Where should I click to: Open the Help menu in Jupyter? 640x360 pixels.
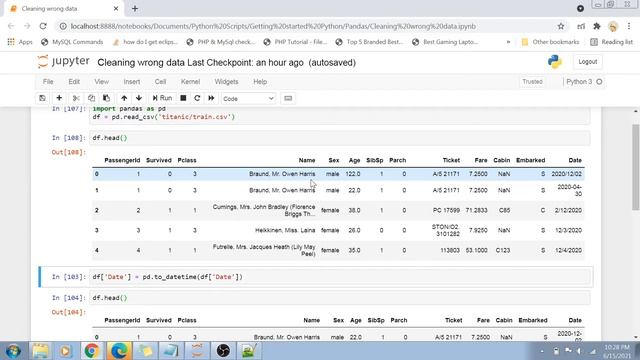(260, 82)
